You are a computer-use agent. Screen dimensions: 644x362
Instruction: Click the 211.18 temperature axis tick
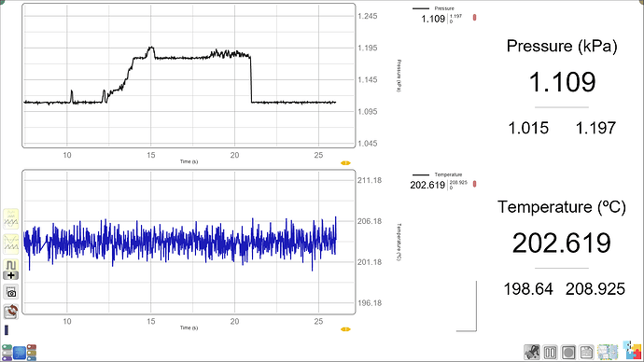370,180
